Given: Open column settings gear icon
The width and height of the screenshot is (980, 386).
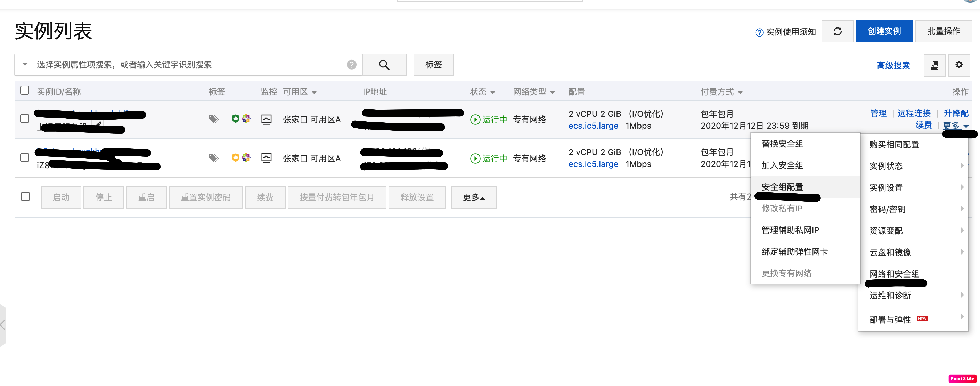Looking at the screenshot, I should click(x=959, y=65).
